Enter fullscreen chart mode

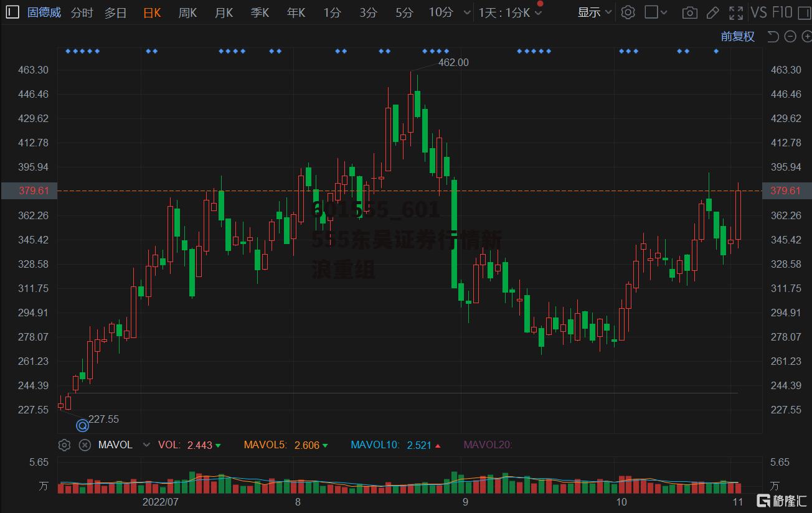[x=735, y=12]
